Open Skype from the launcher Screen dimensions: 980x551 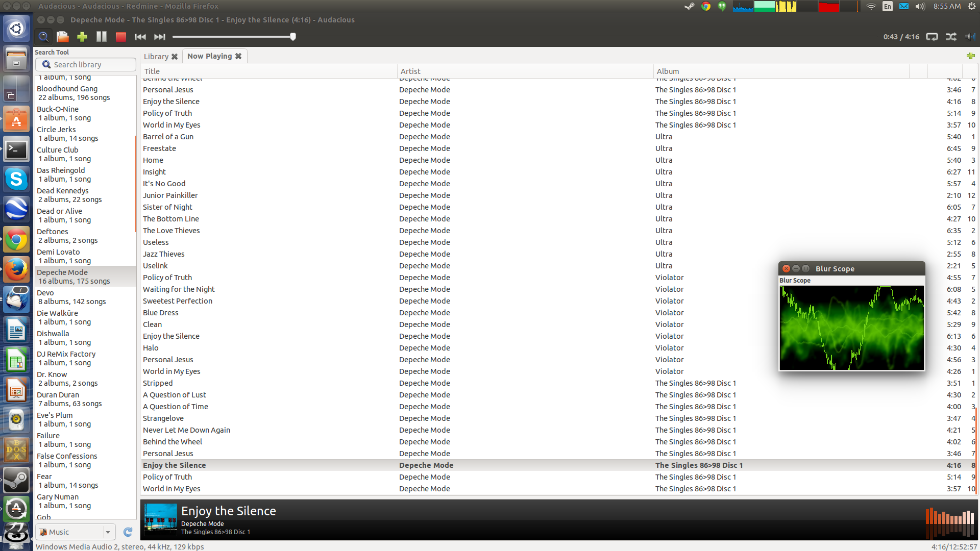pos(16,179)
